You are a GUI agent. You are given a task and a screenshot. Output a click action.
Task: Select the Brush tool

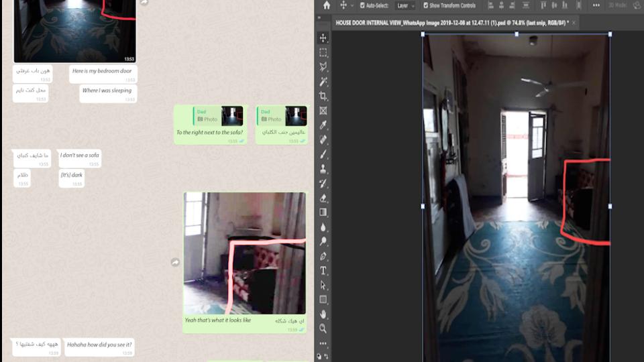point(323,154)
